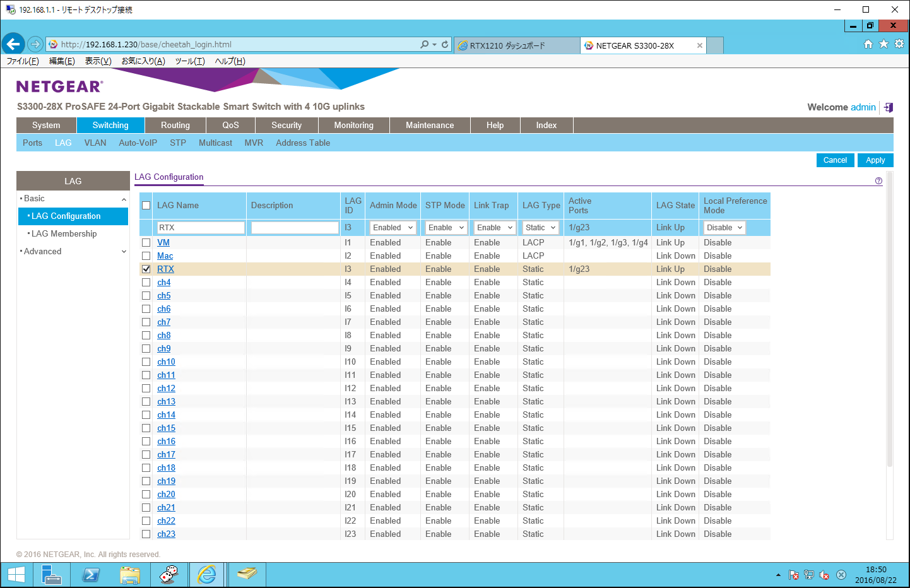Check the VM LAG row checkbox
The height and width of the screenshot is (588, 910).
click(146, 242)
